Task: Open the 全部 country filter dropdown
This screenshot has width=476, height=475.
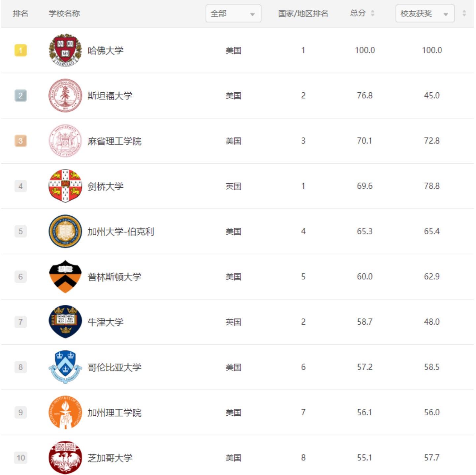Action: (233, 14)
